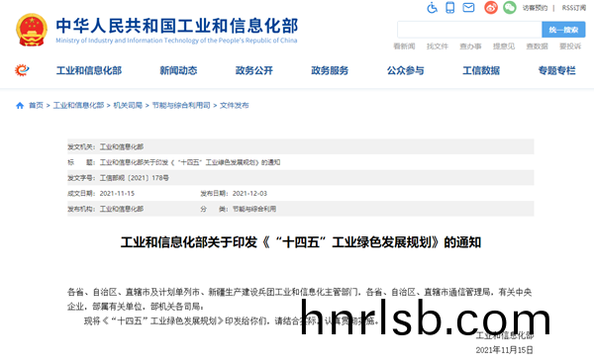This screenshot has width=594, height=364.
Task: Open the 专题专栏 navigation menu
Action: coord(556,70)
